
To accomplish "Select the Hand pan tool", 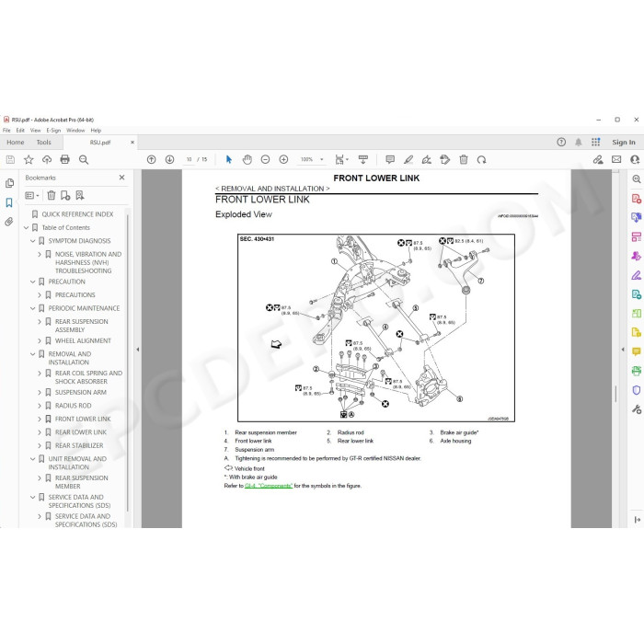I will (x=247, y=159).
